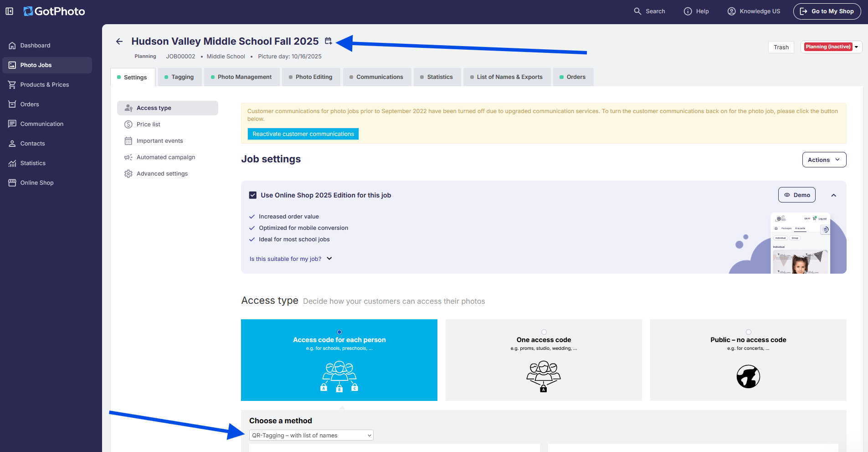Collapse the Online Shop 2025 panel
Viewport: 868px width, 452px height.
pyautogui.click(x=833, y=195)
